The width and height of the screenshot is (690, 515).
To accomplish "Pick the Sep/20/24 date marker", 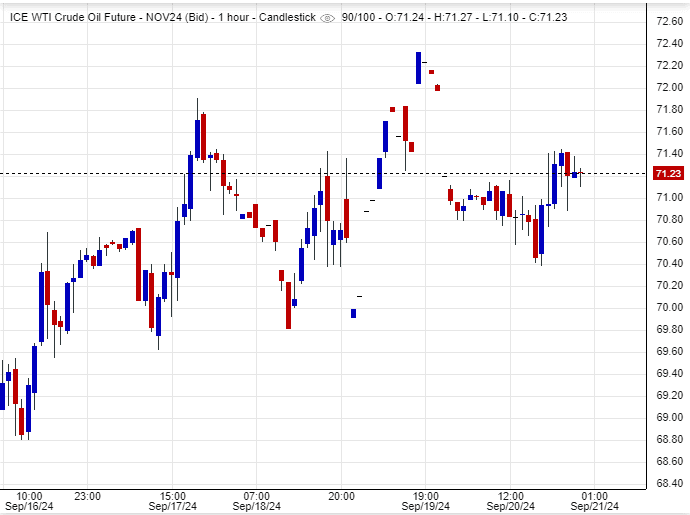I will (511, 506).
